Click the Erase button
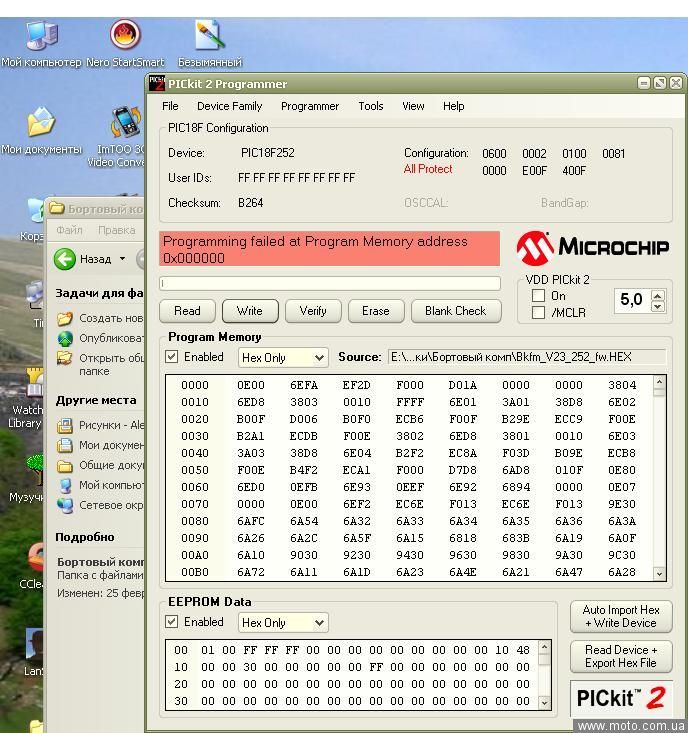 (x=376, y=311)
